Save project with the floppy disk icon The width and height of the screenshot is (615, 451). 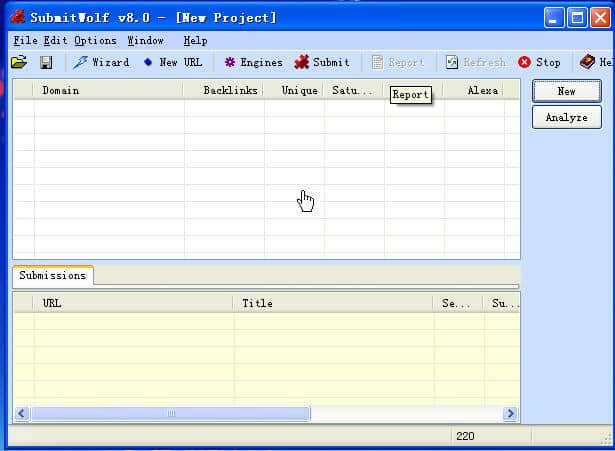pyautogui.click(x=46, y=62)
